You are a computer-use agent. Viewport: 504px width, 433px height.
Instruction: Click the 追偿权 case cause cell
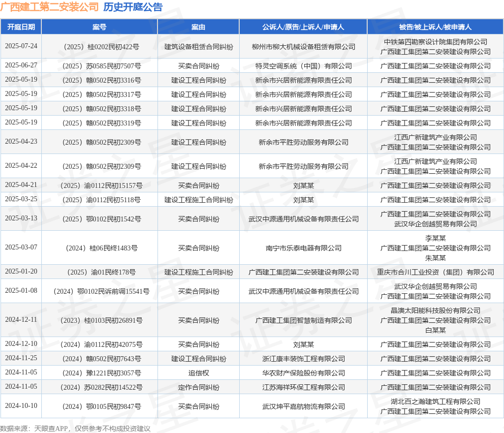199,373
